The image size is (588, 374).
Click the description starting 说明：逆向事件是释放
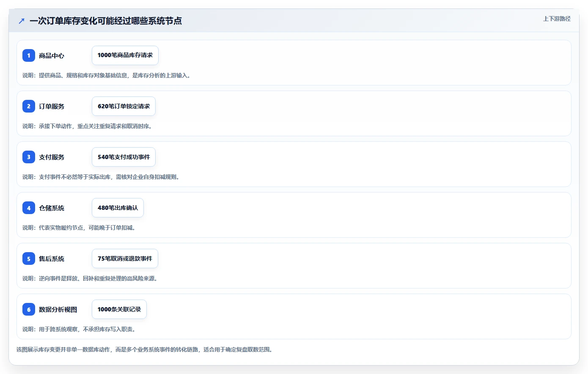(x=90, y=278)
